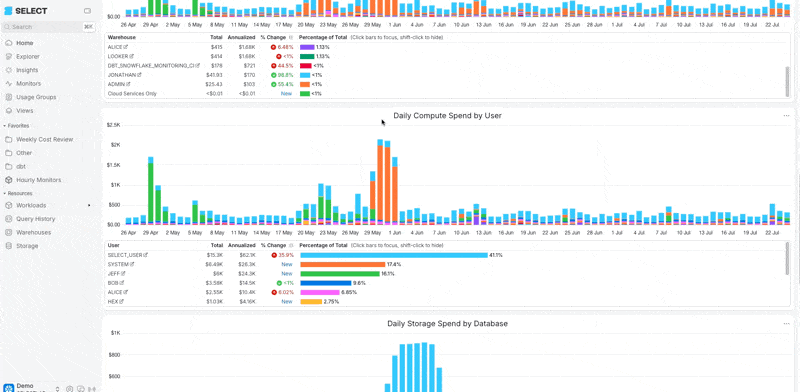The height and width of the screenshot is (392, 800).
Task: Focus the BOB 9.6% dark blue bar
Action: tap(326, 283)
